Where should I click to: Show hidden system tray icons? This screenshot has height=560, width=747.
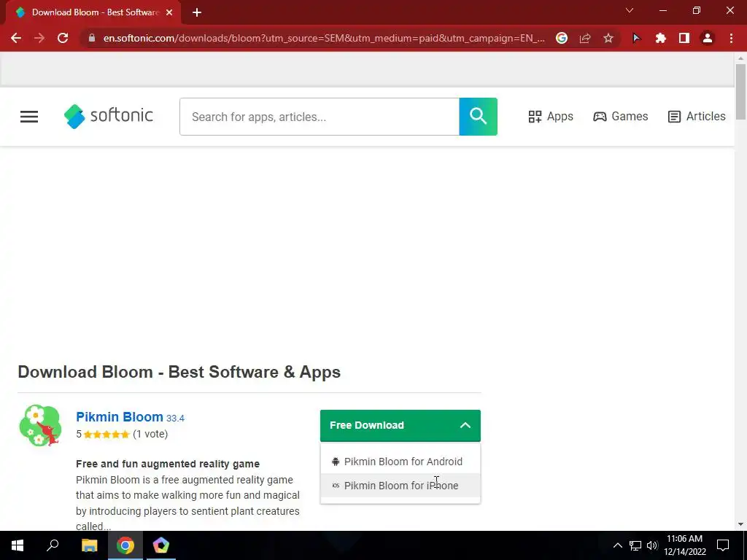(x=617, y=545)
